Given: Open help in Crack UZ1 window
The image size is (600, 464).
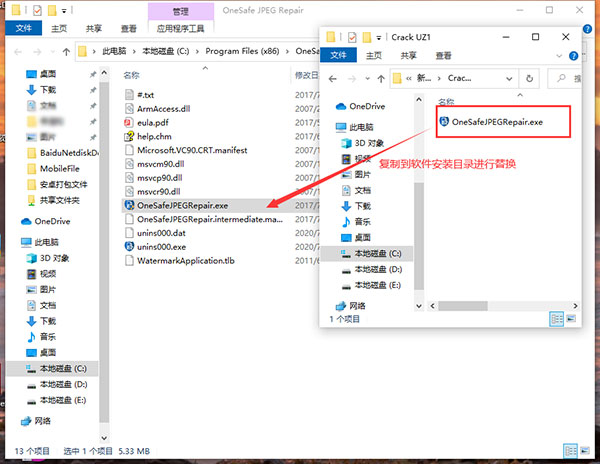Looking at the screenshot, I should pos(573,56).
